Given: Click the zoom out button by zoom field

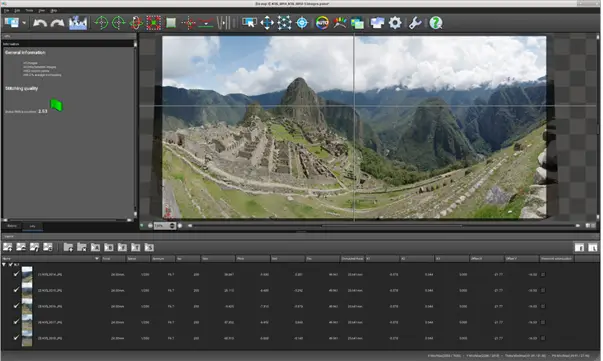Looking at the screenshot, I should (x=150, y=226).
